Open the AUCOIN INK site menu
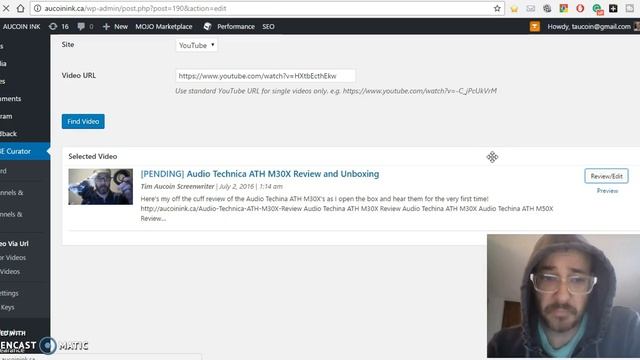The image size is (640, 360). click(x=21, y=27)
